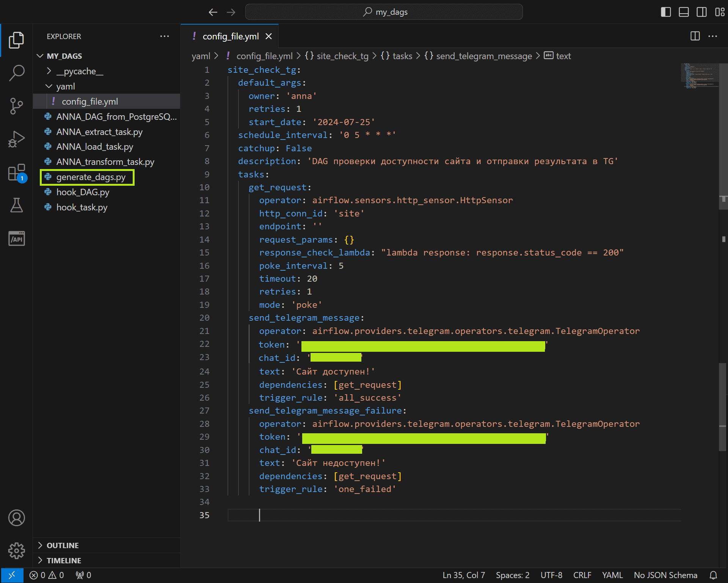Open ANNA_transform_task.py file

[x=107, y=162]
